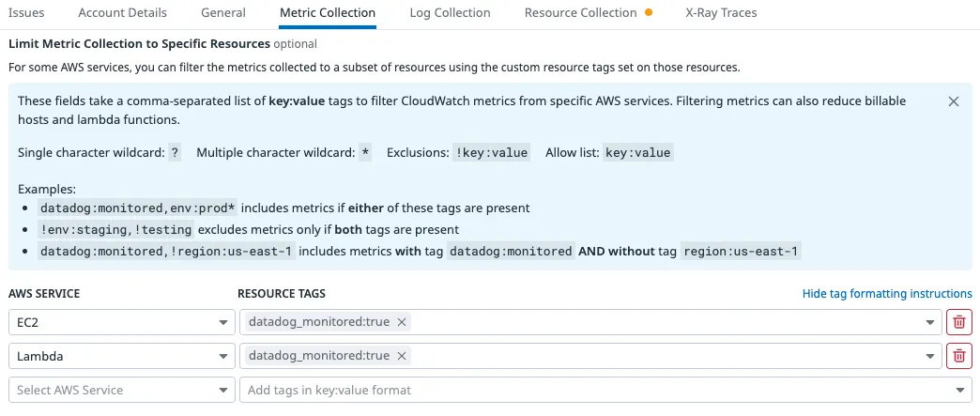
Task: Open the X-Ray Traces tab
Action: tap(721, 13)
